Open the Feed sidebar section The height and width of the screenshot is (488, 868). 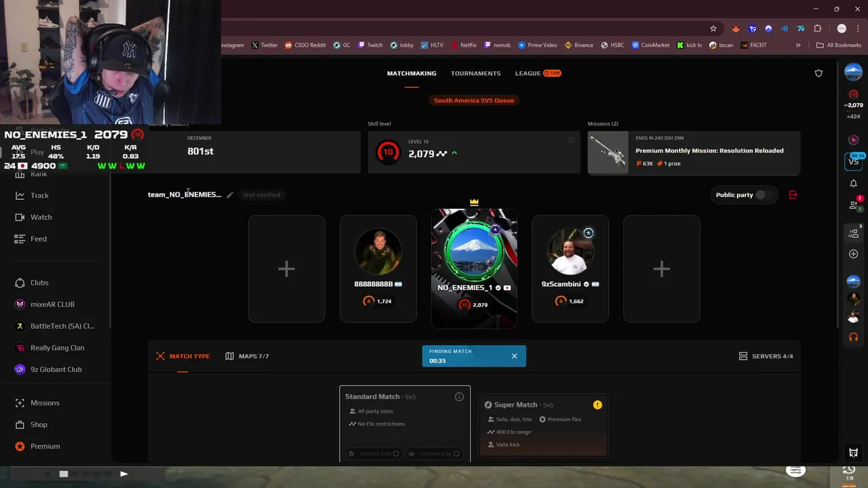(x=39, y=239)
